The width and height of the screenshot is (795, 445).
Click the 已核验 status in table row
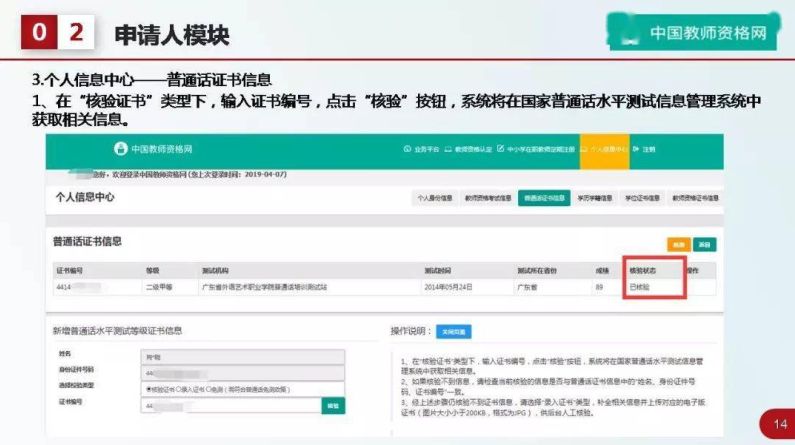pyautogui.click(x=640, y=286)
